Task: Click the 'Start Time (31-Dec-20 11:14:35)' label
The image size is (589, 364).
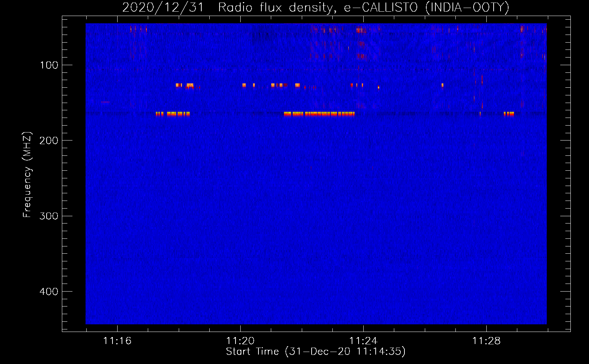Action: coord(316,352)
